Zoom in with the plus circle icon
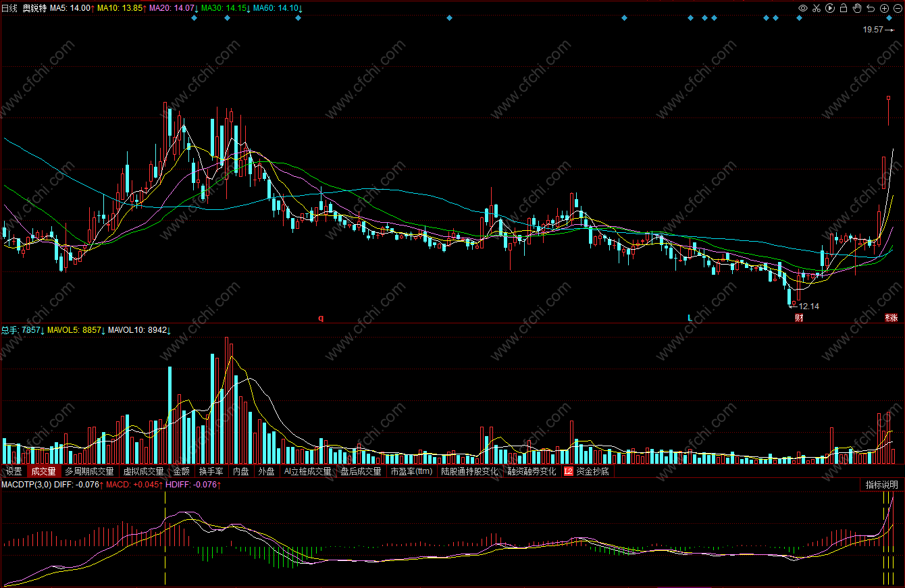The image size is (905, 588). pos(884,8)
